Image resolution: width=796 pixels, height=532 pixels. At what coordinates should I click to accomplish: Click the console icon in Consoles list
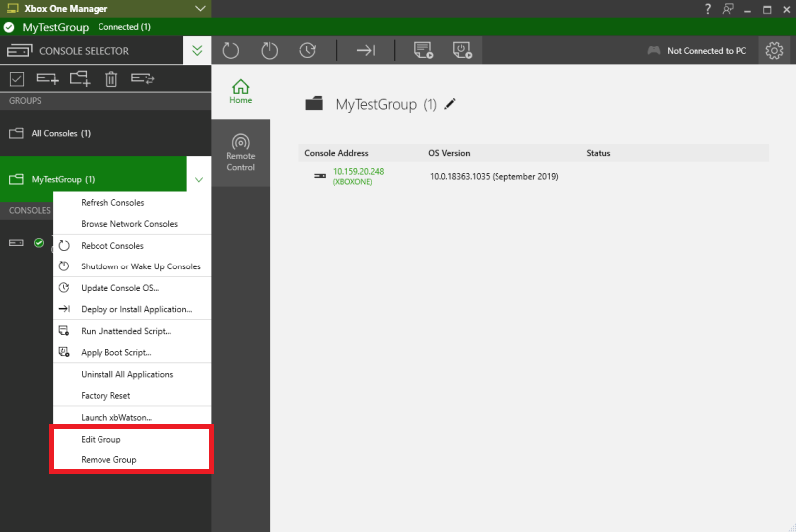pos(16,243)
